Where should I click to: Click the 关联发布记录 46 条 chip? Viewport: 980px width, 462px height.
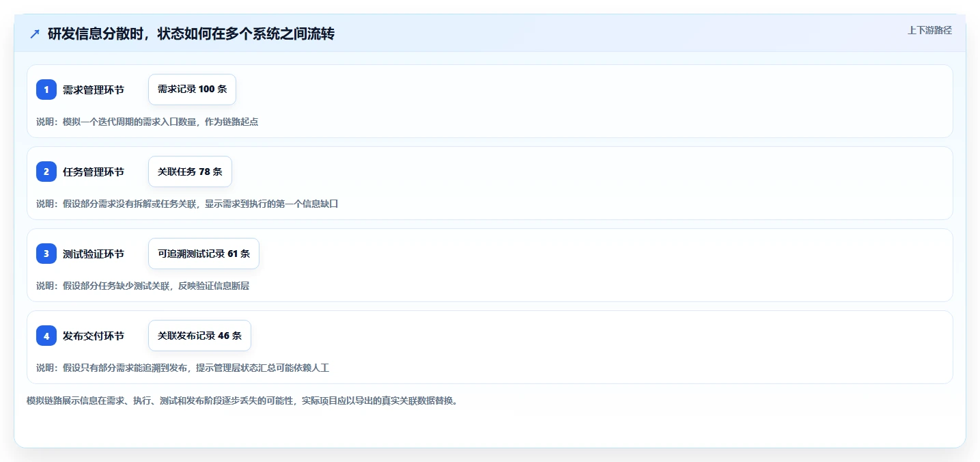[x=199, y=336]
